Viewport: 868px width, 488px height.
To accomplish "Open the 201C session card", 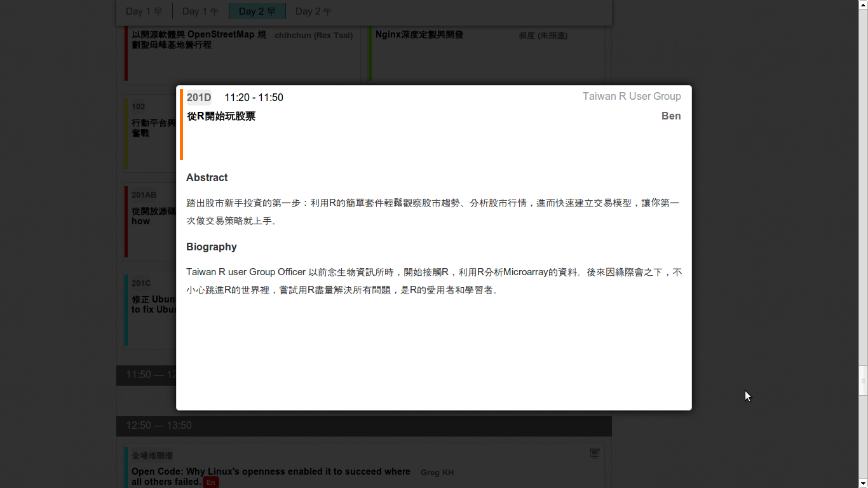I will click(150, 309).
